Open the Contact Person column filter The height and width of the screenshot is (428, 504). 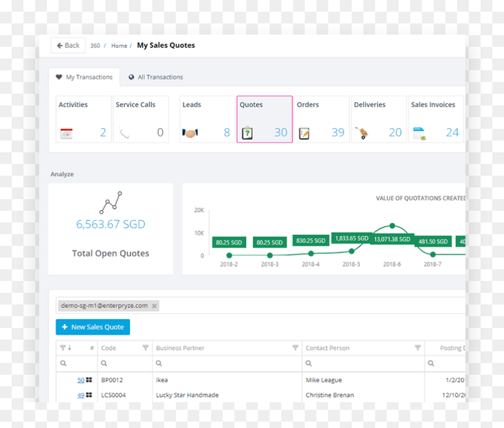(418, 348)
